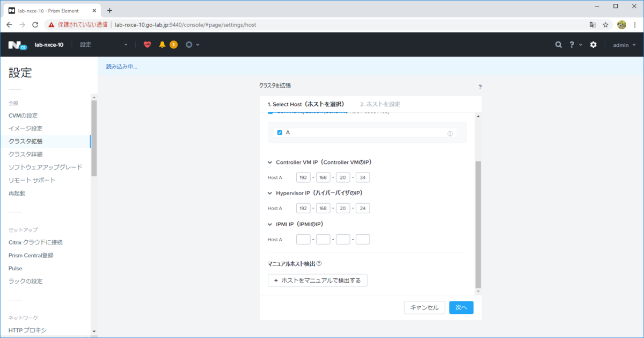The width and height of the screenshot is (644, 338).
Task: Click the dialog vertical scrollbar
Action: (478, 224)
